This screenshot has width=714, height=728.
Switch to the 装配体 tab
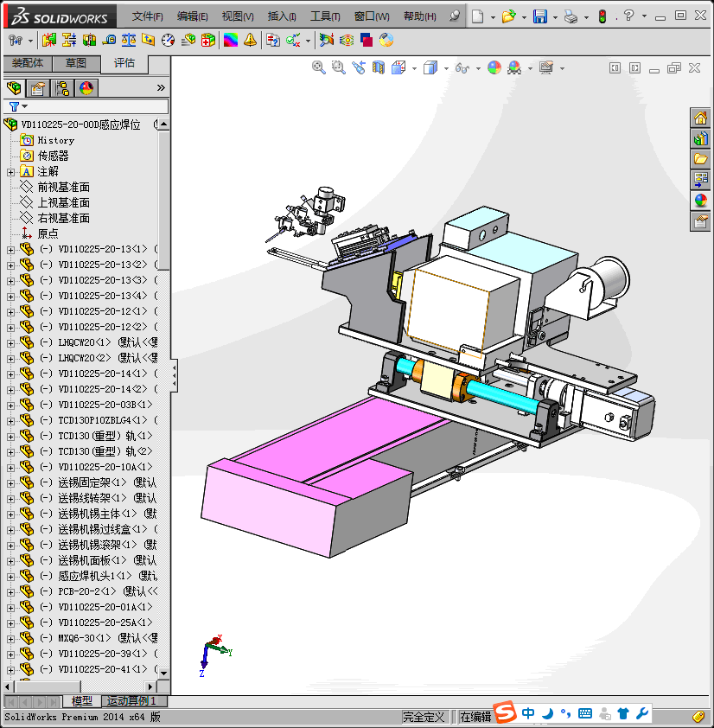(x=28, y=63)
